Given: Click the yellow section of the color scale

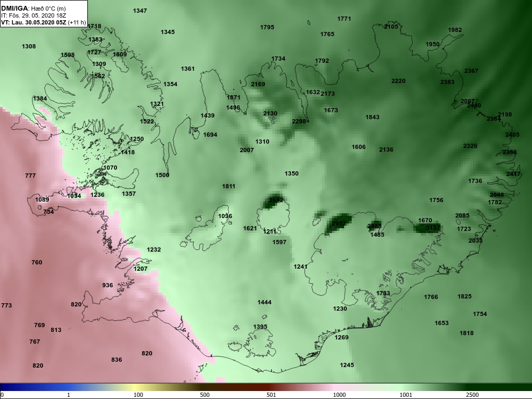Looking at the screenshot, I should click(136, 387).
